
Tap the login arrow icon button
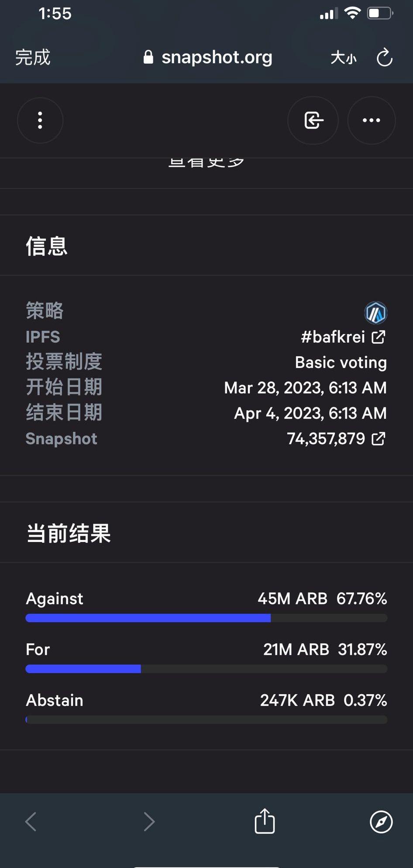tap(313, 121)
